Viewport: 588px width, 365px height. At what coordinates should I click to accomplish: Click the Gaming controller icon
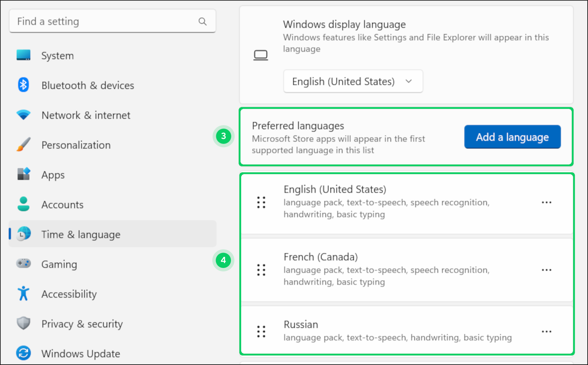24,263
